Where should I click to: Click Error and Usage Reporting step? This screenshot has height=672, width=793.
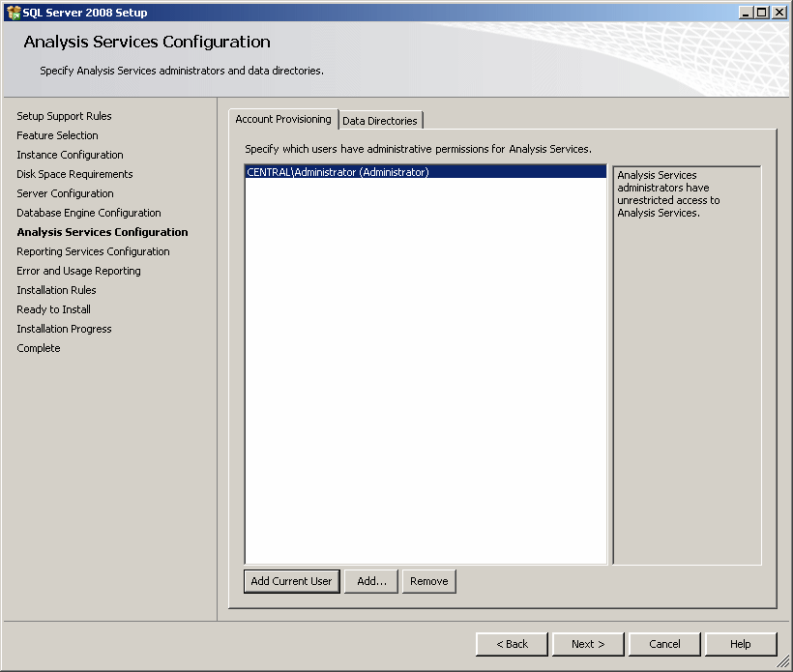(79, 271)
